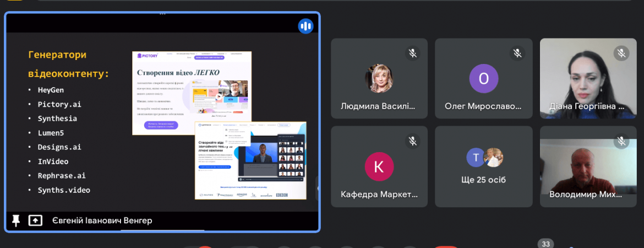644x248 pixels.
Task: Click the blue audio activity indicator on presentation
Action: [x=305, y=26]
